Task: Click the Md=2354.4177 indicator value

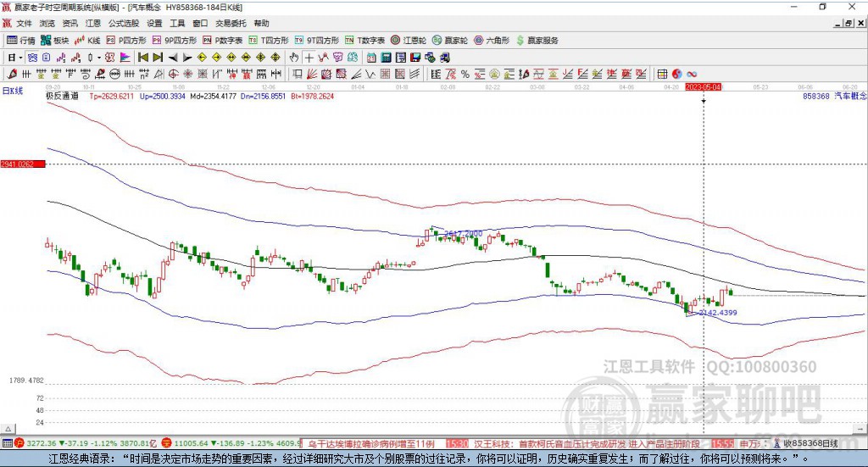Action: [213, 96]
